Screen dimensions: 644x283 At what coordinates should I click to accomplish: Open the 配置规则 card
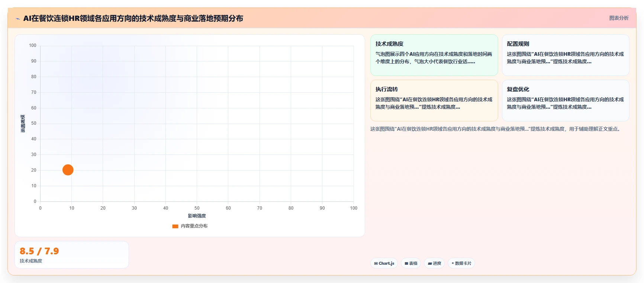[x=565, y=55]
